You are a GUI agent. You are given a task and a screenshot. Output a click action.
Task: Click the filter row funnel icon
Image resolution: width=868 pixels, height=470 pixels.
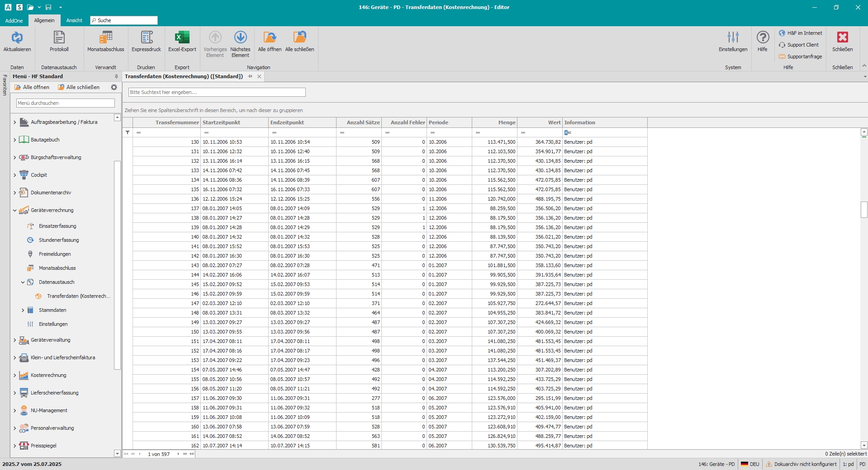[128, 132]
